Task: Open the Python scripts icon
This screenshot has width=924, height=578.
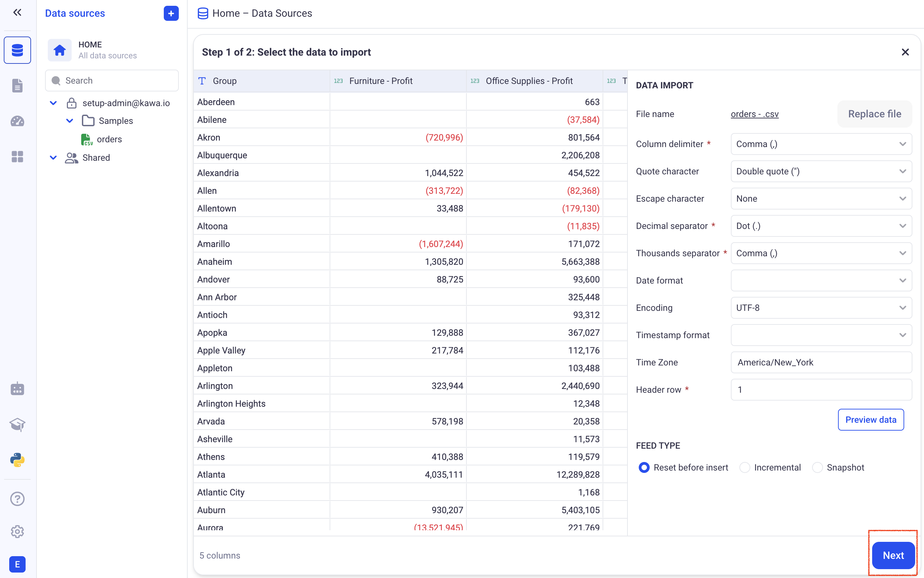Action: (x=17, y=460)
